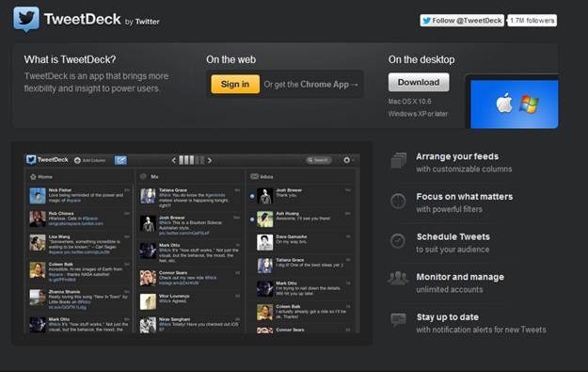Click Nick Fisher's avatar in Home column
588x372 pixels.
coord(38,196)
